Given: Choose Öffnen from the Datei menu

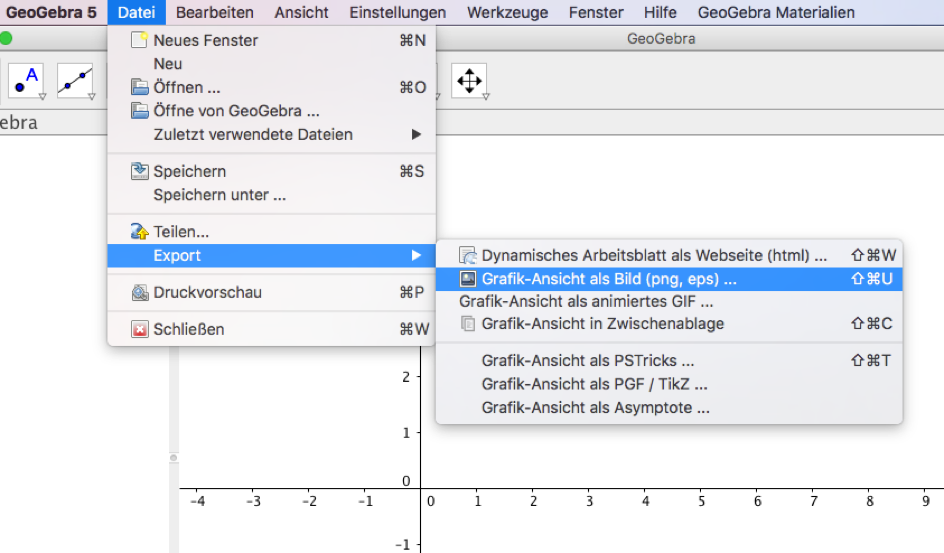Looking at the screenshot, I should [186, 87].
